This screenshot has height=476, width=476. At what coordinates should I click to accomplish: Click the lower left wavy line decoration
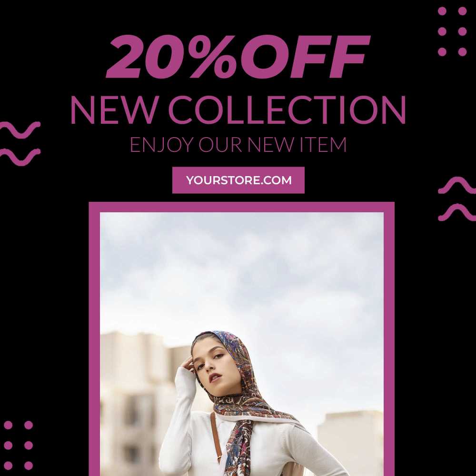(20, 157)
